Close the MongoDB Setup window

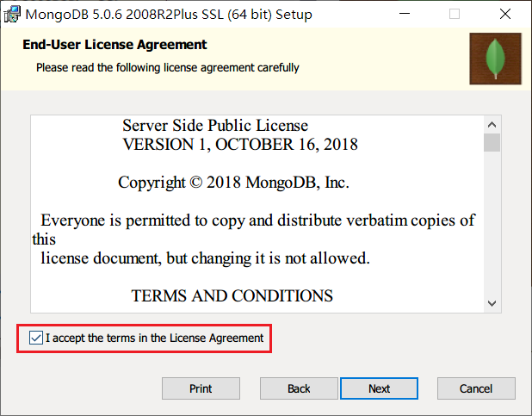[x=505, y=14]
